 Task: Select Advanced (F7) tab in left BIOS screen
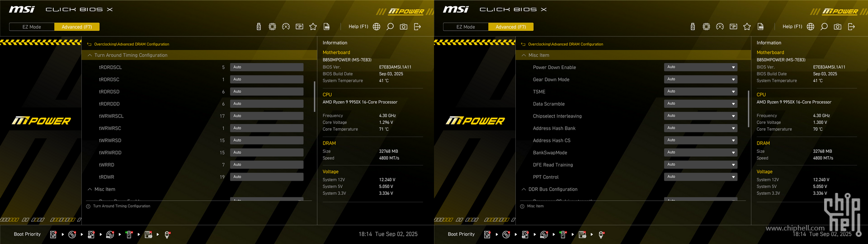click(x=77, y=27)
